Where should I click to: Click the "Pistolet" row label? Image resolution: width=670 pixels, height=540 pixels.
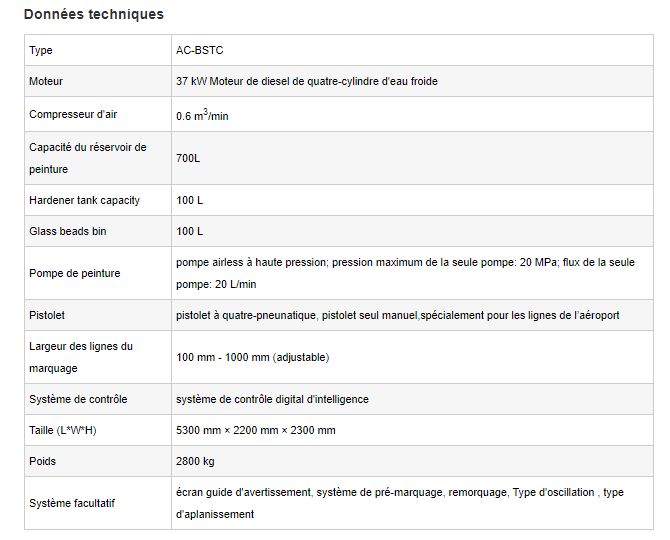coord(47,315)
